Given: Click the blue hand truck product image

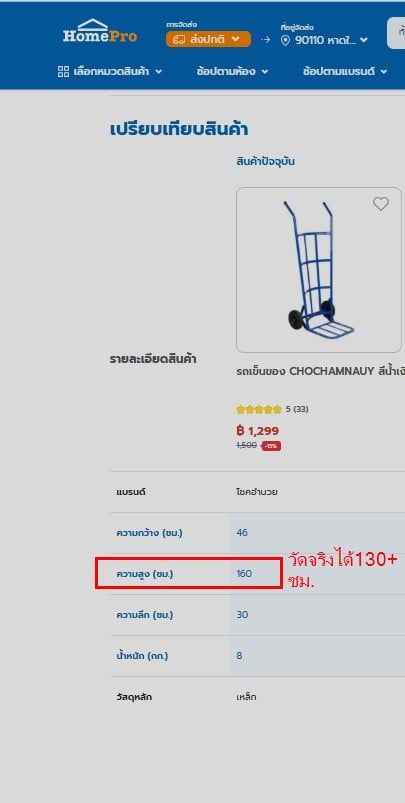Looking at the screenshot, I should 318,269.
